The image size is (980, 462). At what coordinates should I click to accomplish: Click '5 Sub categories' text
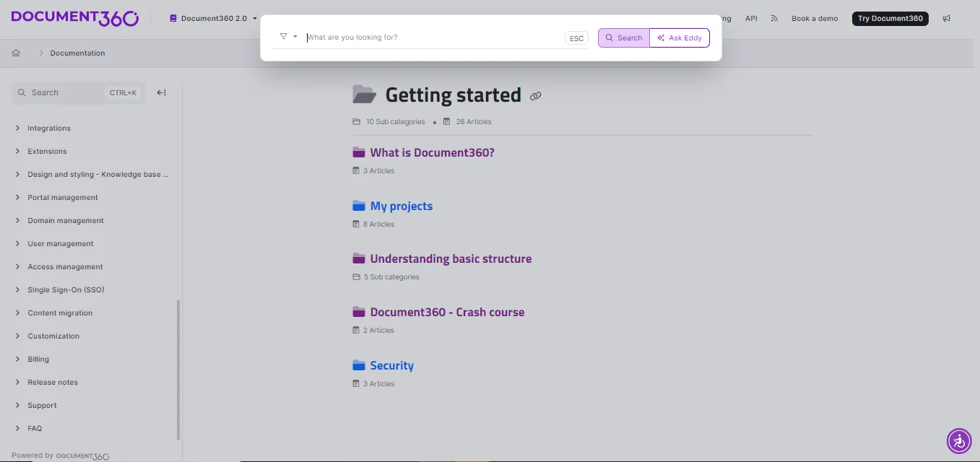[391, 277]
